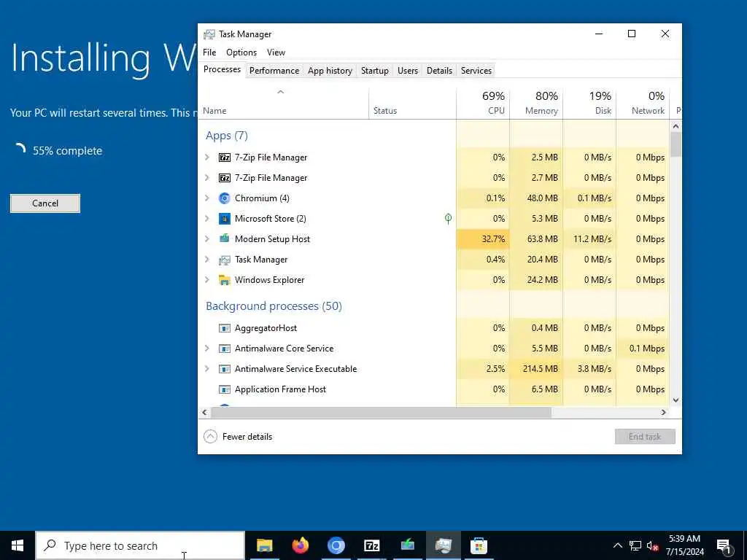Click the taskbar search box
Screen dimensions: 747x560
pos(140,545)
